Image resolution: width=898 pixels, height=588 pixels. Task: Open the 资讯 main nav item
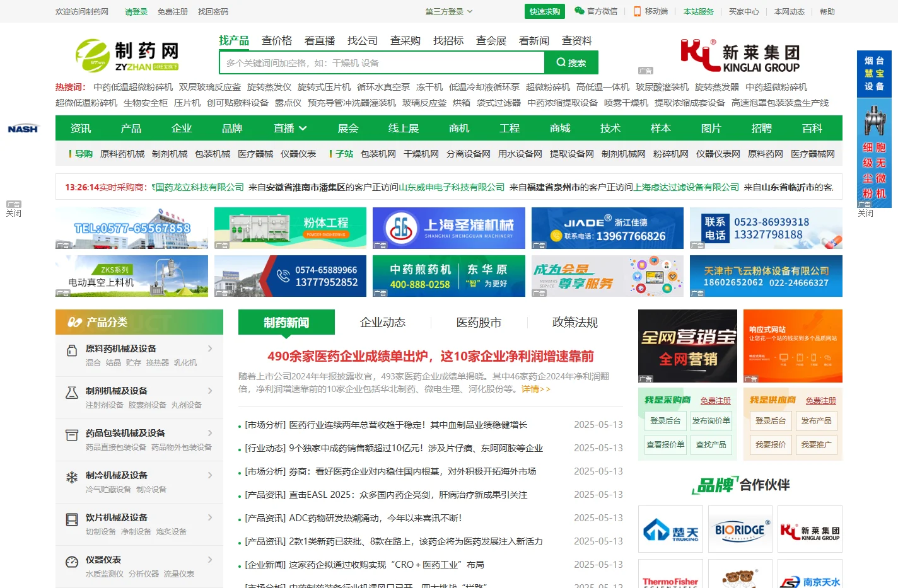[81, 128]
